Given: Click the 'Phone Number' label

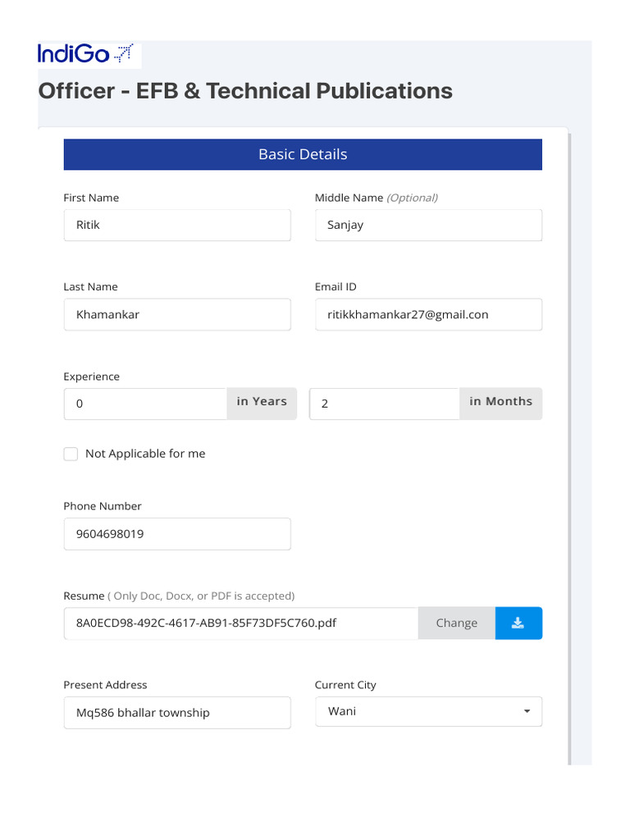Looking at the screenshot, I should [x=103, y=506].
